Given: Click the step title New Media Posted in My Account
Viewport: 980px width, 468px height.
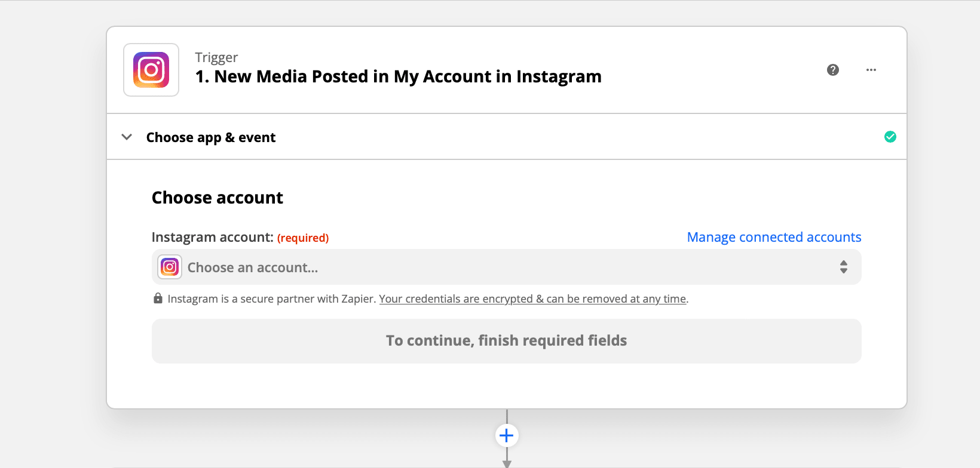Looking at the screenshot, I should tap(399, 76).
